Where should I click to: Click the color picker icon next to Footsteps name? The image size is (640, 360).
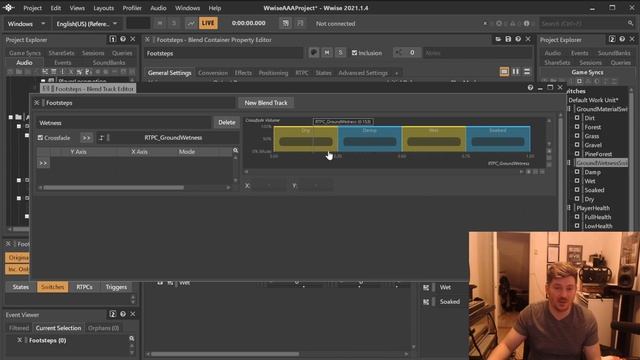(313, 53)
